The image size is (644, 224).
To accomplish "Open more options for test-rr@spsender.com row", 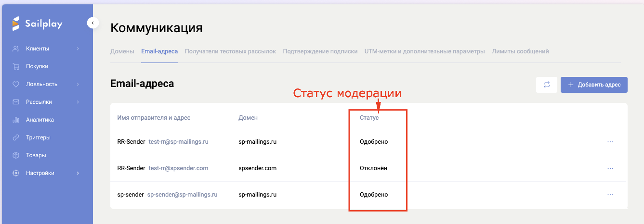I will 610,168.
